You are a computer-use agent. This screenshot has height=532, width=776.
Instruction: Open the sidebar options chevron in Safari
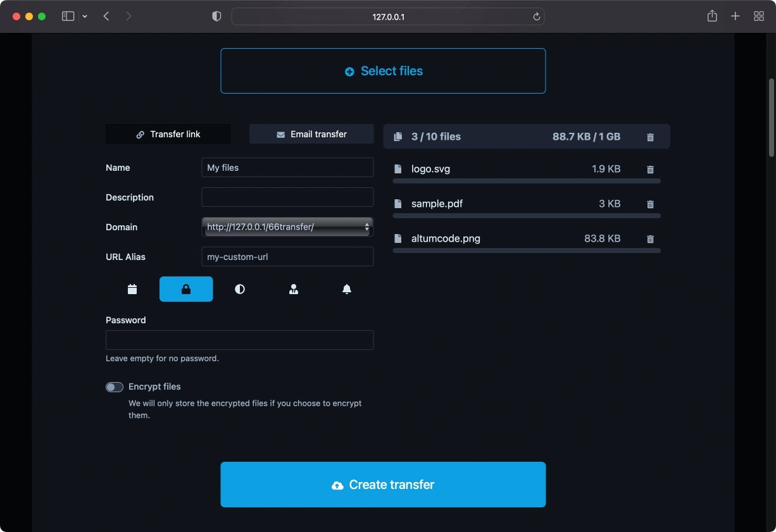coord(85,16)
